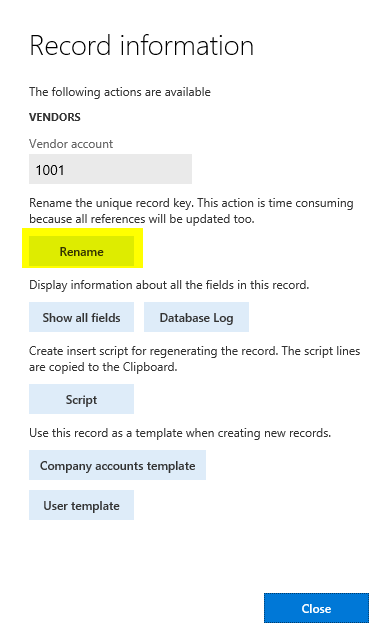Copy insert script with Script button
388x640 pixels.
click(x=82, y=399)
